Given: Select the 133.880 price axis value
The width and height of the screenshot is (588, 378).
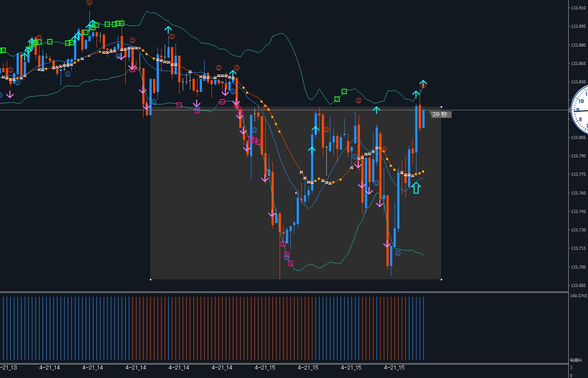Looking at the screenshot, I should [579, 45].
